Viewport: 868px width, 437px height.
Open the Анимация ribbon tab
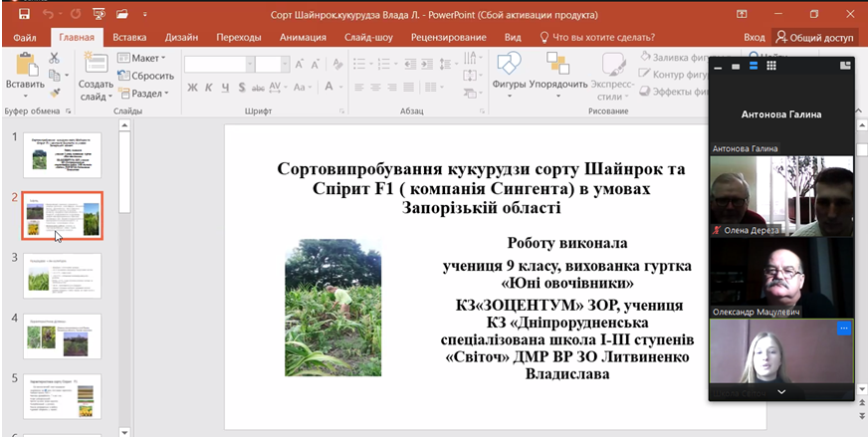(x=303, y=37)
